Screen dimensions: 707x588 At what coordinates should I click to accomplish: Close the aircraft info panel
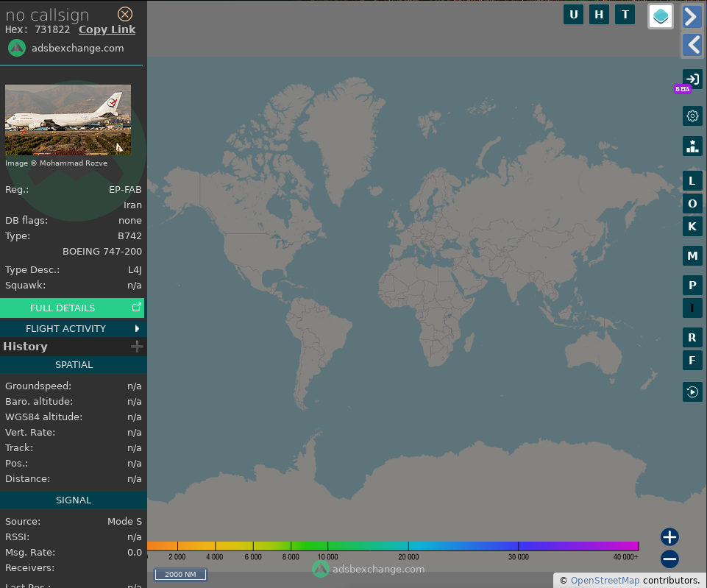click(125, 15)
